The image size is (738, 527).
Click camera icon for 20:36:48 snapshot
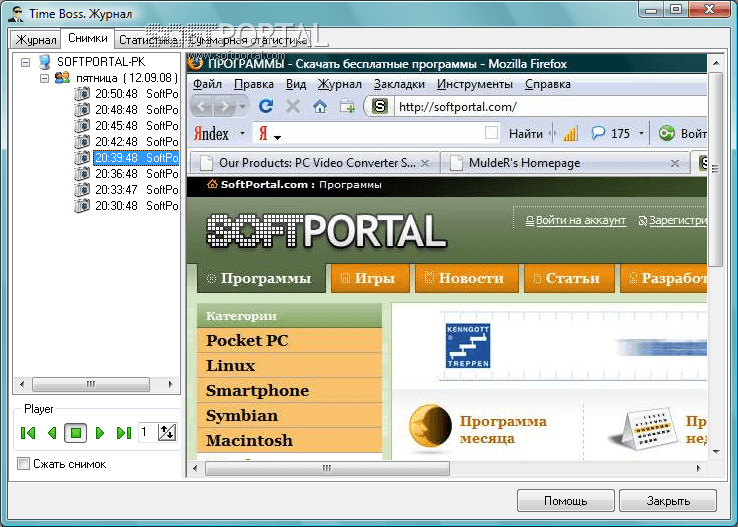pyautogui.click(x=82, y=174)
